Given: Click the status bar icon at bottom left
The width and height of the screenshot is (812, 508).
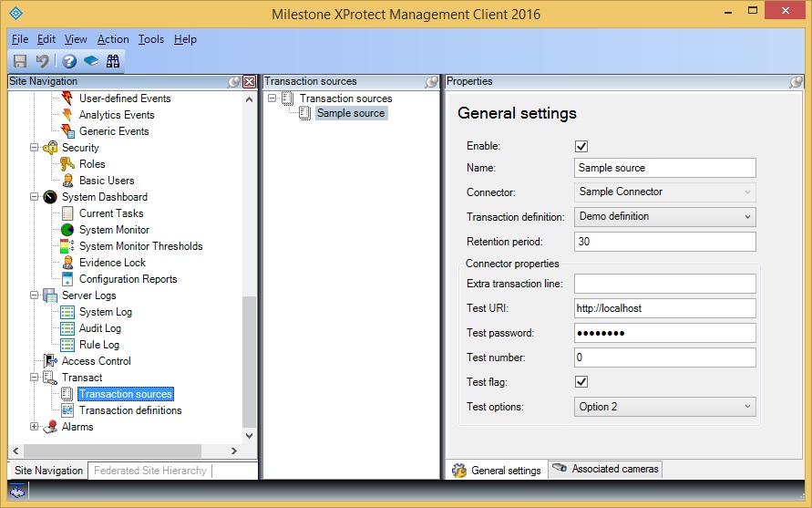Looking at the screenshot, I should pos(17,490).
